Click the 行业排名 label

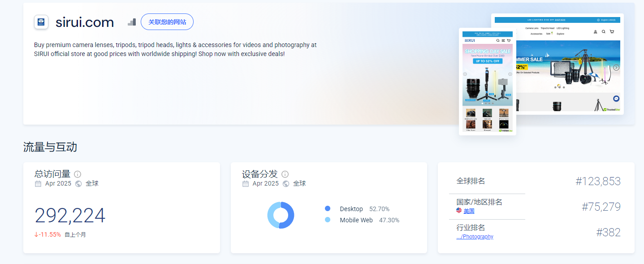coord(471,228)
